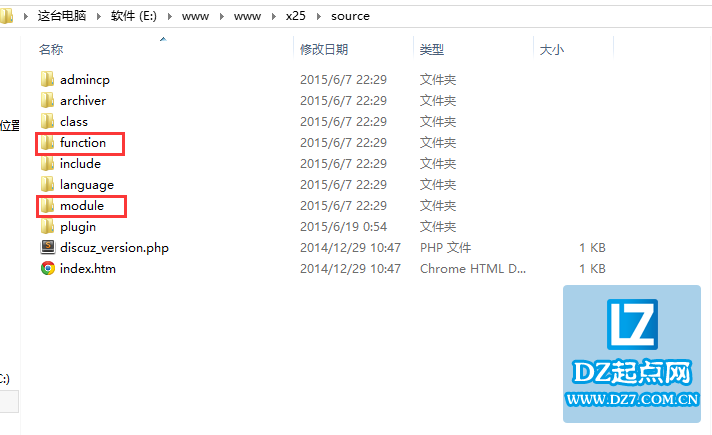The image size is (712, 435).
Task: Click the module folder name
Action: (x=82, y=206)
